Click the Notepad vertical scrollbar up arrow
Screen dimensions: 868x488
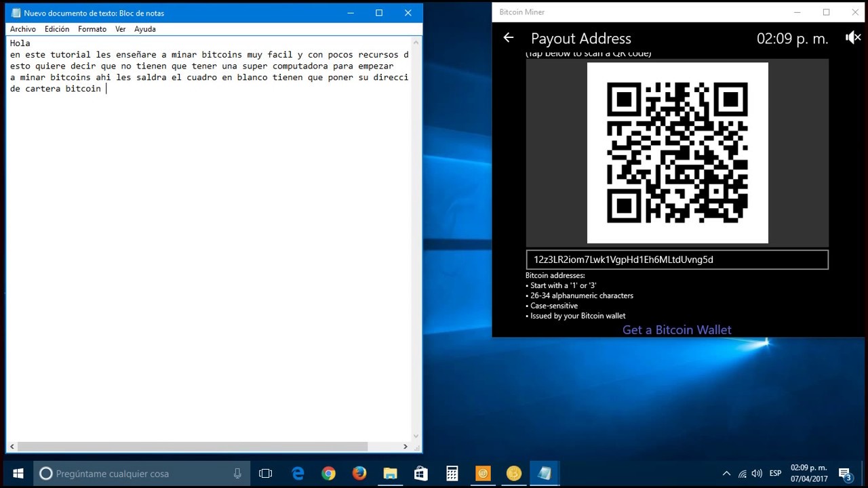(416, 41)
